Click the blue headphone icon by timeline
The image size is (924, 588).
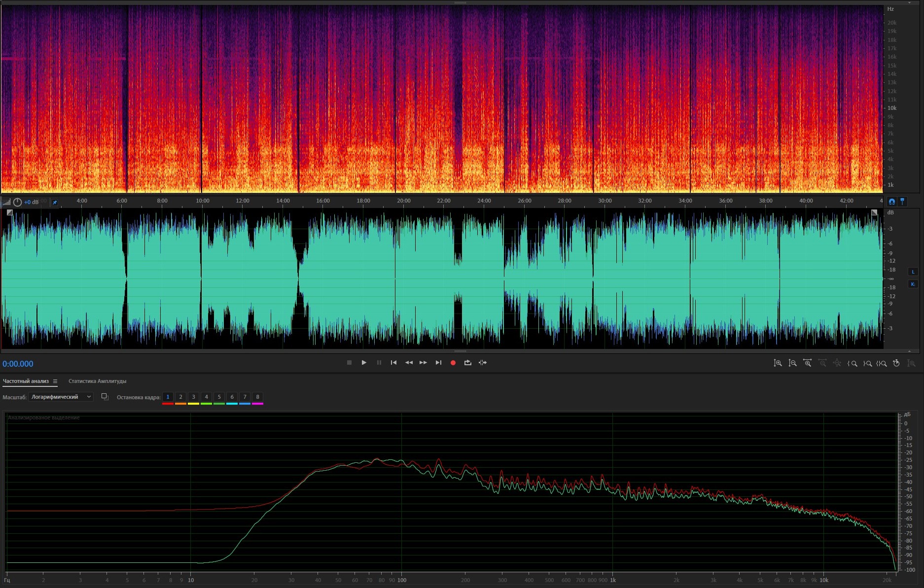click(x=891, y=202)
